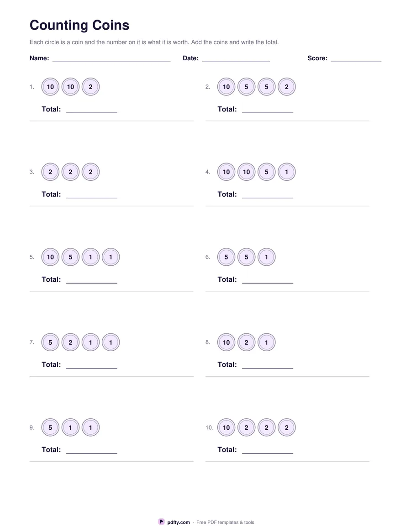Click the 10 coin in problem 8
The image size is (411, 532).
227,342
